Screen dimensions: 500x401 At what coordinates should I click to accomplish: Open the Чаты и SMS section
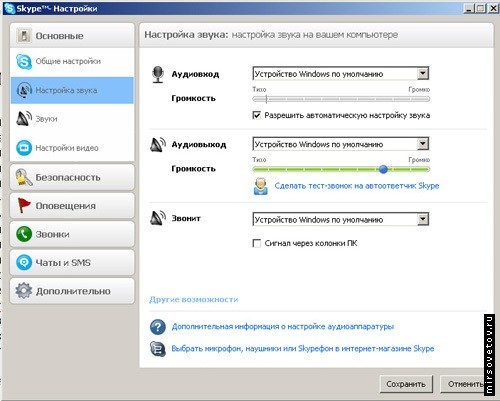pos(72,262)
